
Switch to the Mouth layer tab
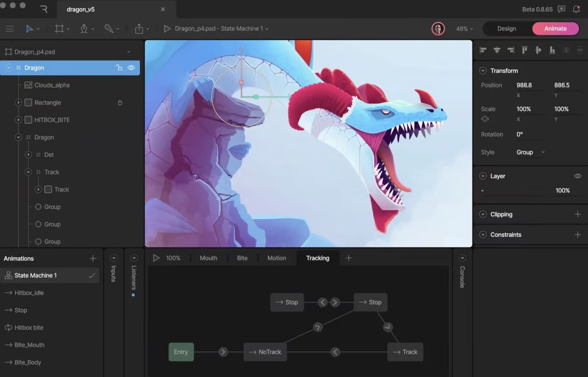208,258
